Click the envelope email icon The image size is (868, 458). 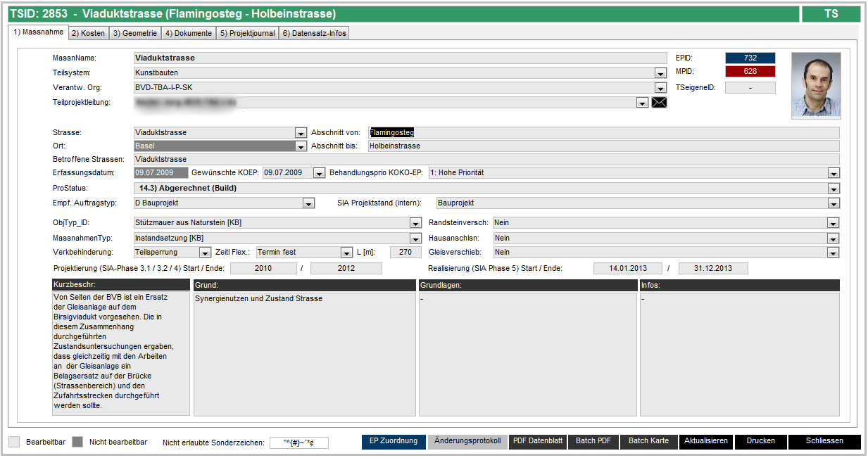point(659,103)
